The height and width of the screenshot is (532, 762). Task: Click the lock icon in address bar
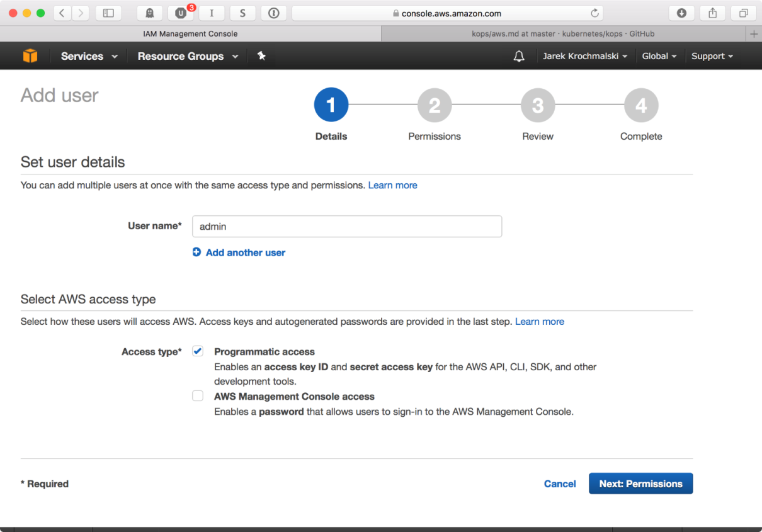tap(395, 13)
